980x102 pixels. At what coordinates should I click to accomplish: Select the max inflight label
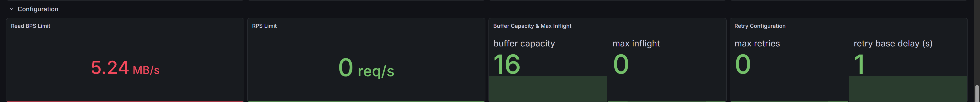pos(636,43)
